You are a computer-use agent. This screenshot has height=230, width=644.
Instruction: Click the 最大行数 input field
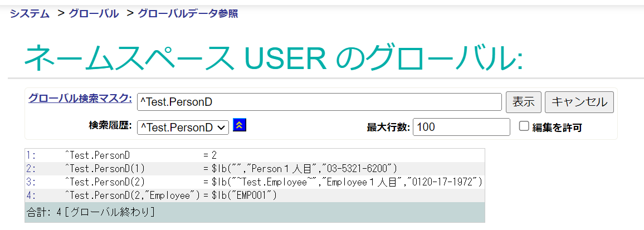coord(461,127)
